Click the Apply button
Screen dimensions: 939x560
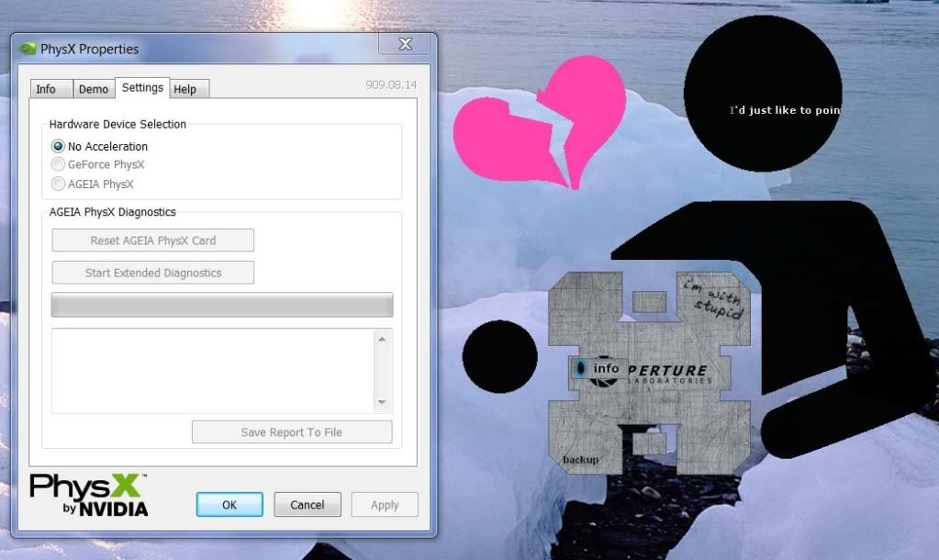pos(385,505)
